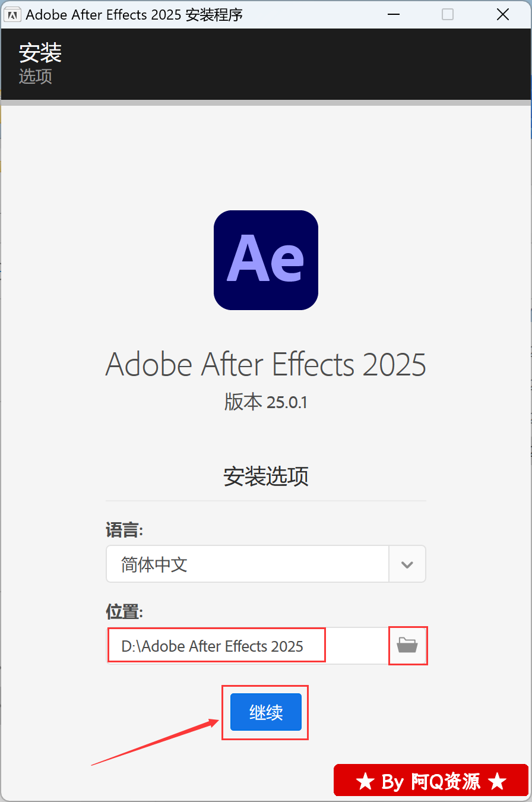This screenshot has width=532, height=802.
Task: Select the 安装 header title
Action: (x=40, y=53)
